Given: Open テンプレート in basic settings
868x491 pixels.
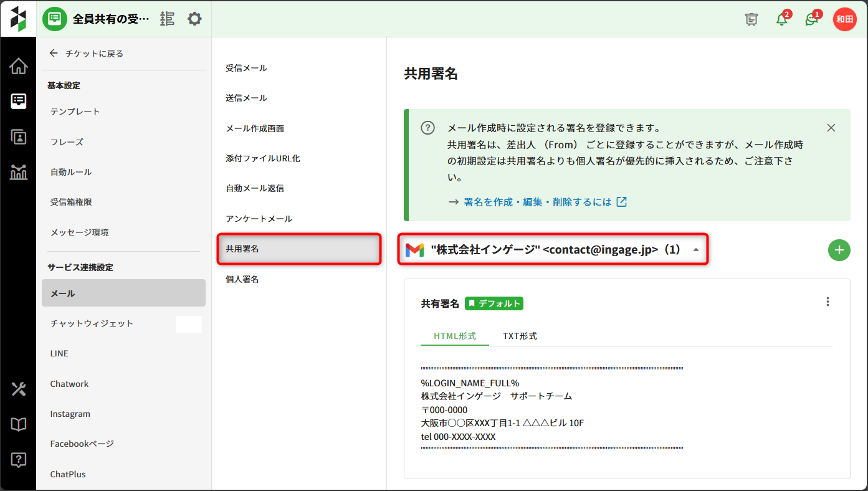Looking at the screenshot, I should pos(75,112).
